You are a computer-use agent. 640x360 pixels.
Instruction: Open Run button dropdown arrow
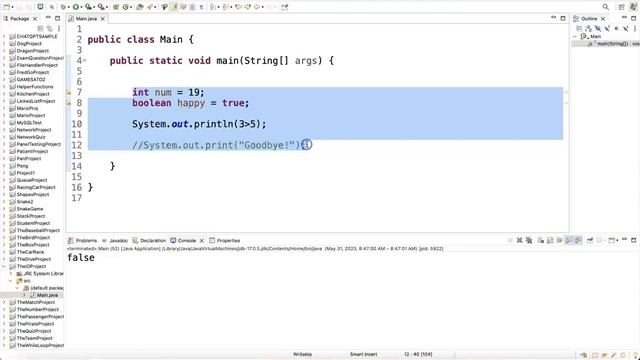[x=81, y=7]
